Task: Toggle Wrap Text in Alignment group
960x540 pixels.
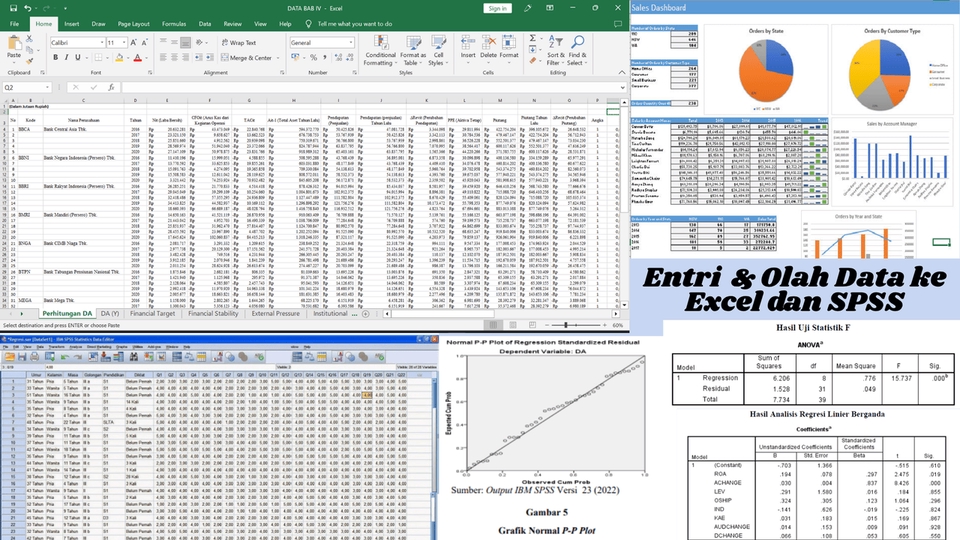Action: pyautogui.click(x=239, y=43)
